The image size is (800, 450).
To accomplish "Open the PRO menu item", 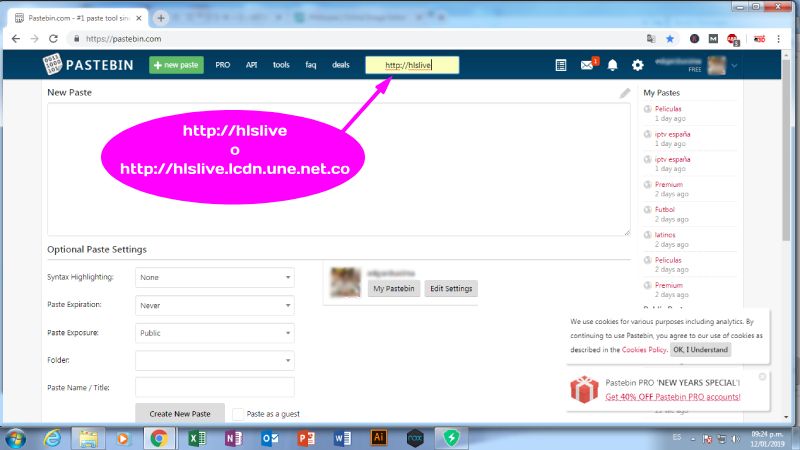I will point(222,65).
